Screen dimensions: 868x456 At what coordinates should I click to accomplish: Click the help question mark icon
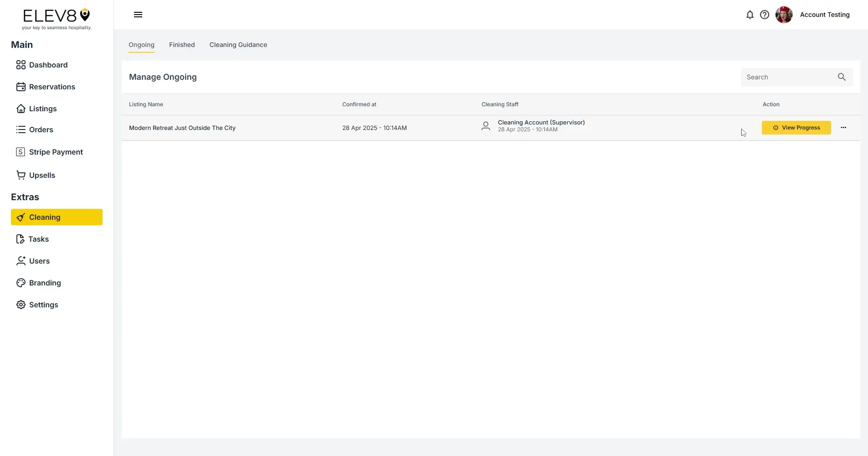[x=765, y=15]
